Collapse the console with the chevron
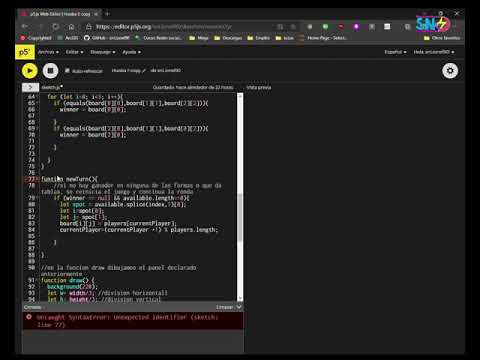 tap(239, 307)
